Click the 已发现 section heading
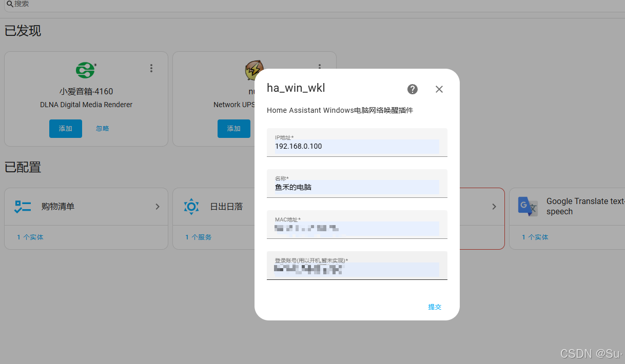Screen dimensions: 625x364 [x=23, y=31]
